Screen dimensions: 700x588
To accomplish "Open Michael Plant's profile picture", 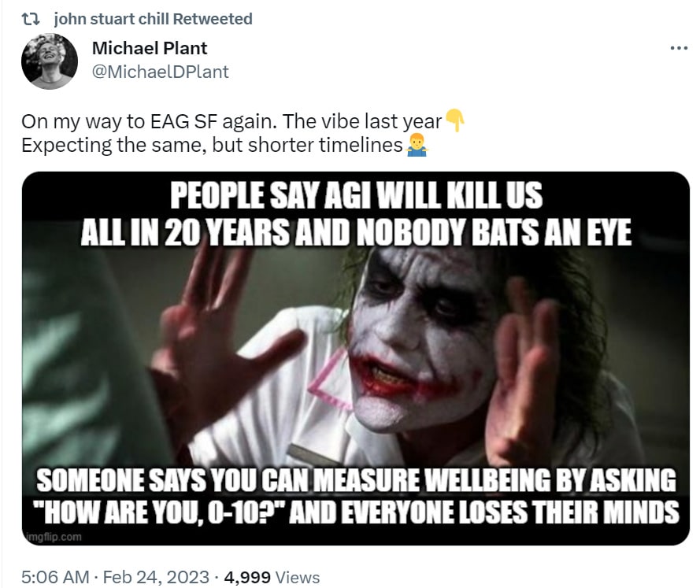I will [50, 61].
